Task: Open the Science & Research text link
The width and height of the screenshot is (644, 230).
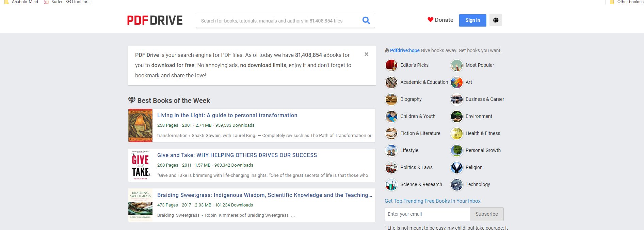Action: tap(421, 184)
